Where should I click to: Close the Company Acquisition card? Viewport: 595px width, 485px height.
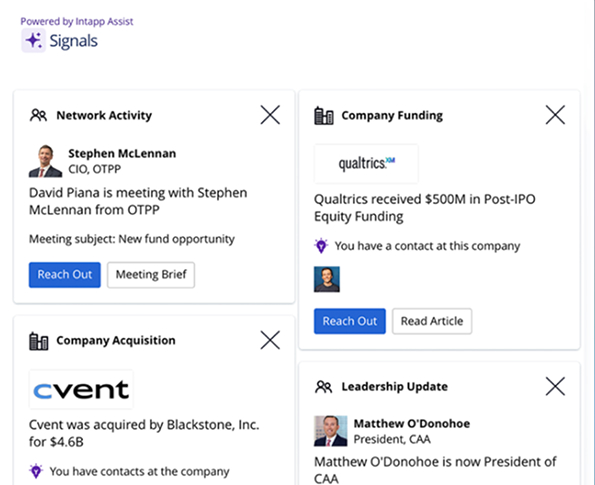pyautogui.click(x=270, y=340)
